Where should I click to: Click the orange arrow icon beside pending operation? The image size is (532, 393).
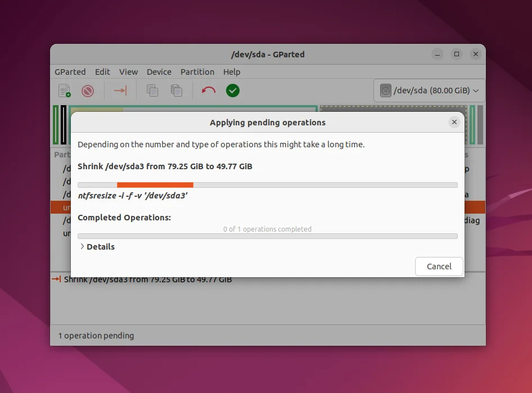coord(56,279)
